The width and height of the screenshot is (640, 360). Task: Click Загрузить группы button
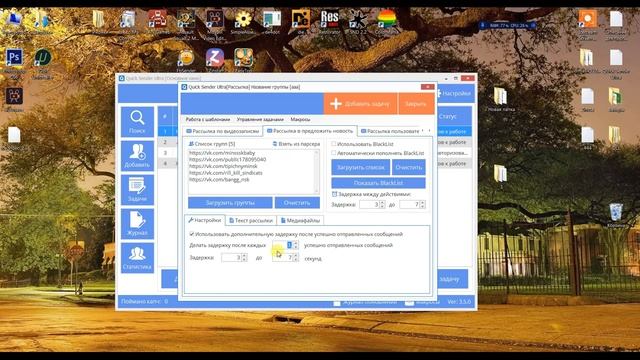[x=230, y=203]
